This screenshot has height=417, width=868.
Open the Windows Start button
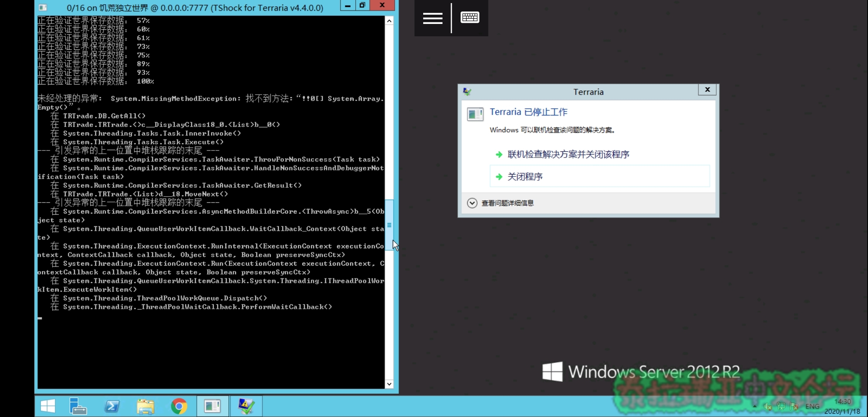point(48,406)
